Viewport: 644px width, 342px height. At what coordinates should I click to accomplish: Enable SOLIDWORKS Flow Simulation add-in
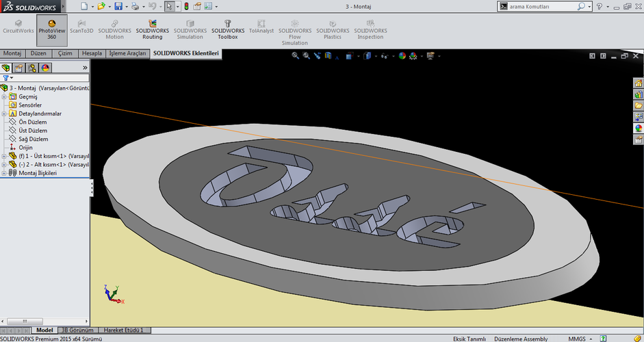295,33
